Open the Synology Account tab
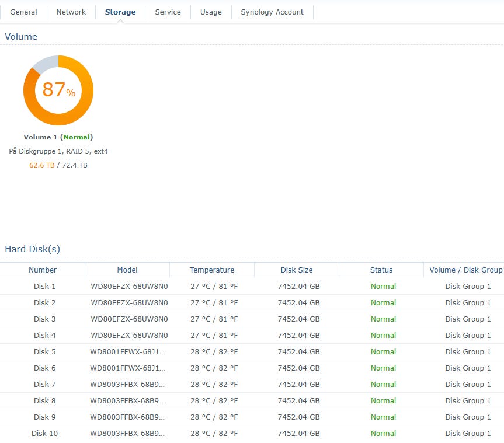504x443 pixels. [272, 12]
